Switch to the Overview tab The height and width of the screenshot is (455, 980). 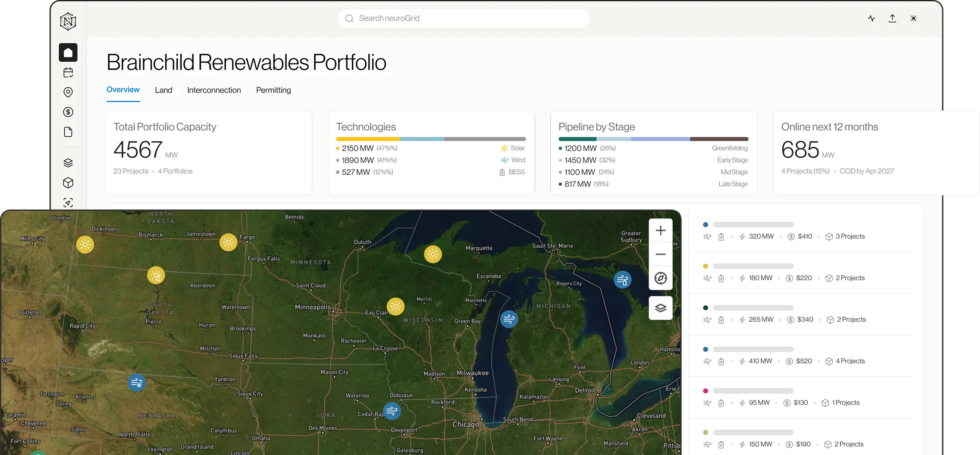point(123,90)
